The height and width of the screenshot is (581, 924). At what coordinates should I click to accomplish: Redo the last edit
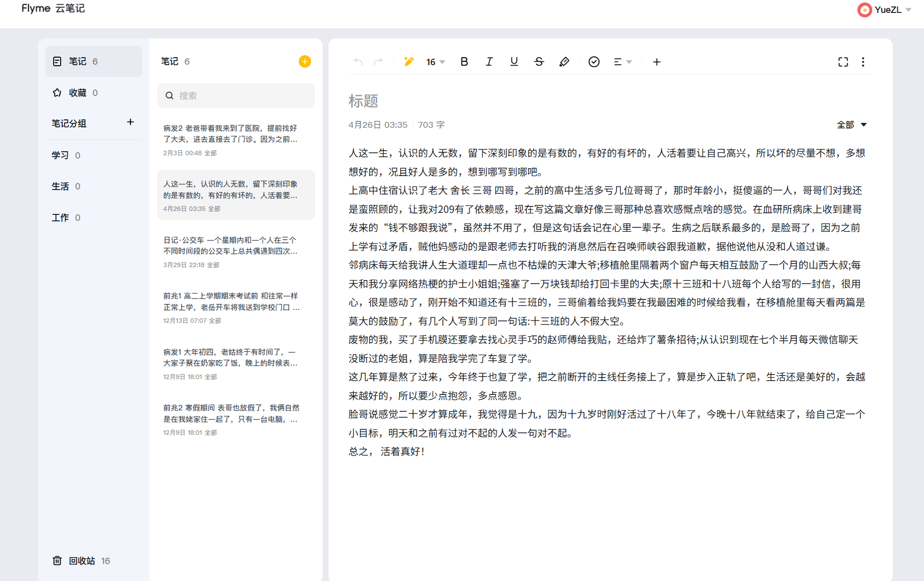tap(378, 62)
